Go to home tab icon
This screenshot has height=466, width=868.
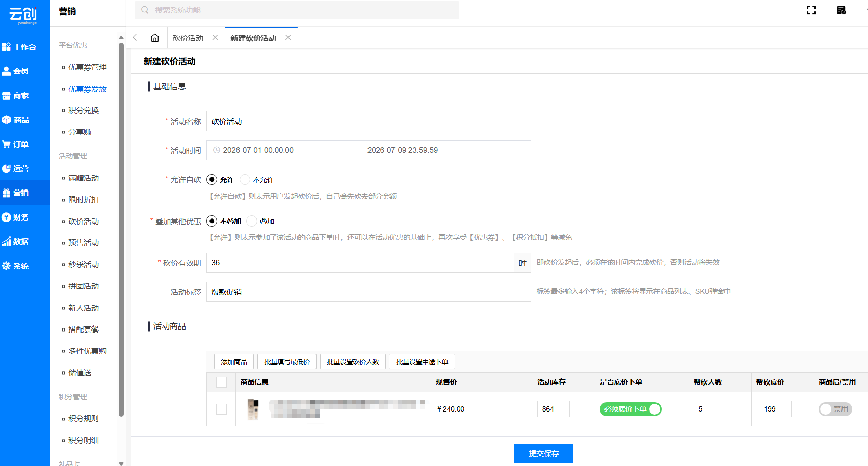(x=155, y=38)
